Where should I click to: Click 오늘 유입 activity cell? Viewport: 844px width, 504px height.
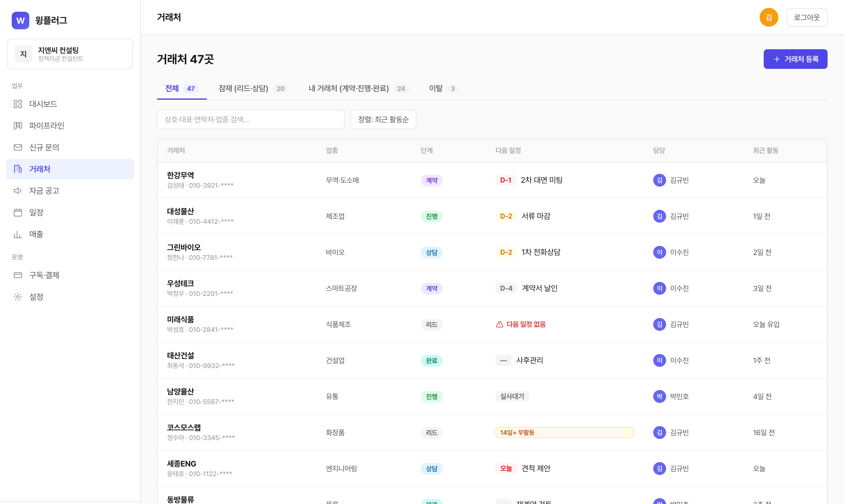(766, 324)
